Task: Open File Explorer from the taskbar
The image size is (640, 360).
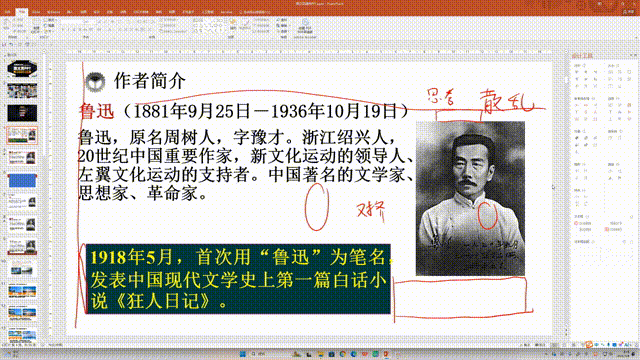Action: click(x=320, y=354)
